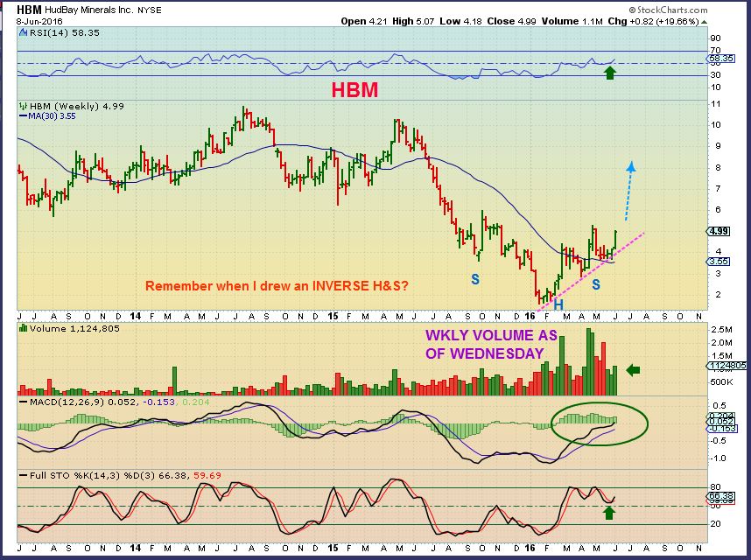Click the green 0.204 histogram value in the MACD legend

pyautogui.click(x=196, y=402)
